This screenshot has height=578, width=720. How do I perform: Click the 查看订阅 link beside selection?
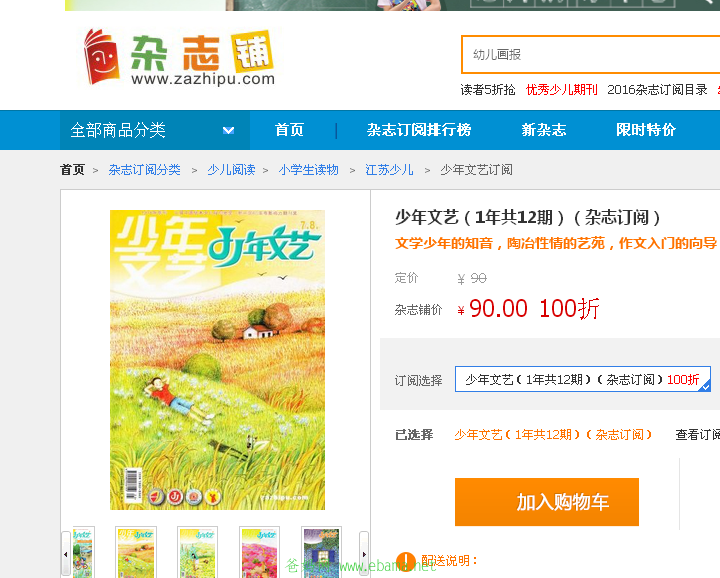click(x=698, y=434)
